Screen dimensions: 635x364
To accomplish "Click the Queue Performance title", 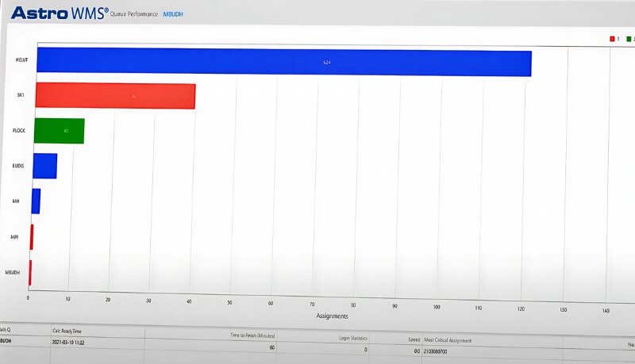I will 135,14.
